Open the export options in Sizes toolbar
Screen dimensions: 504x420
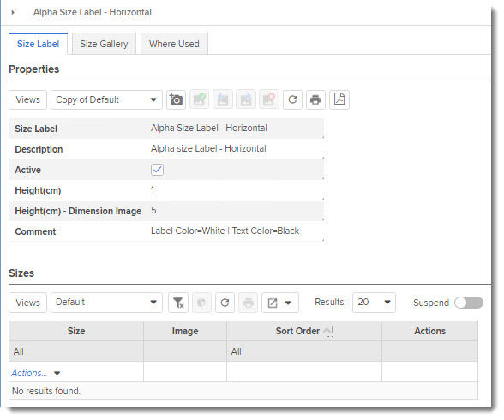click(280, 303)
